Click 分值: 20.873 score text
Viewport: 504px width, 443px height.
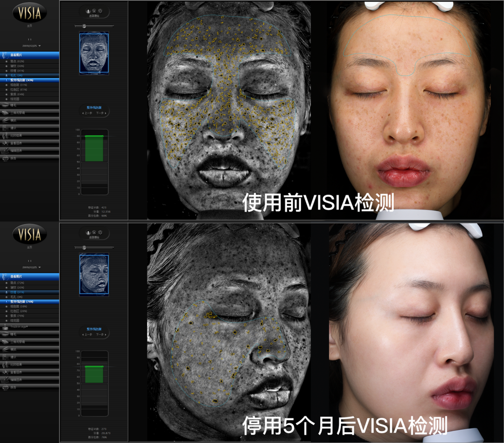pyautogui.click(x=102, y=433)
